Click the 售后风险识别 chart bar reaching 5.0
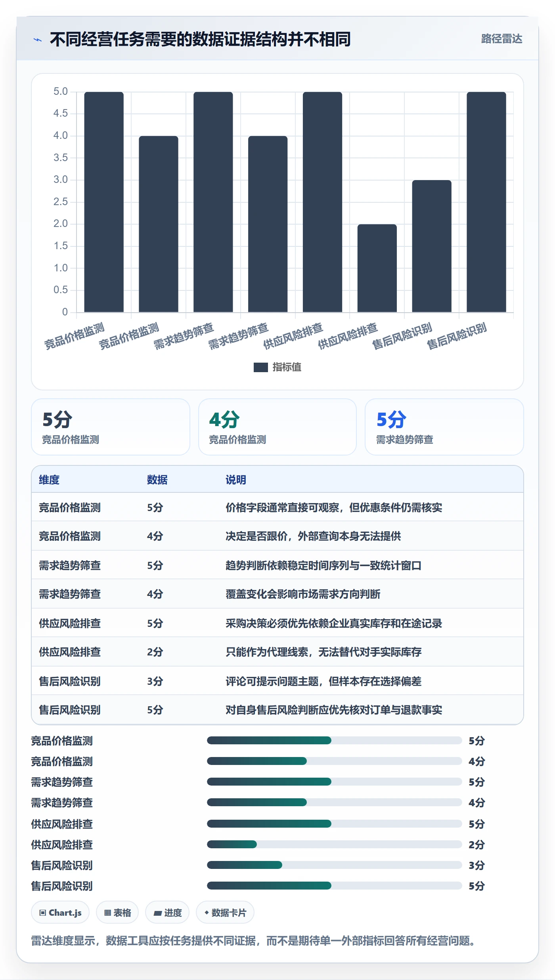The height and width of the screenshot is (980, 555). [x=486, y=202]
